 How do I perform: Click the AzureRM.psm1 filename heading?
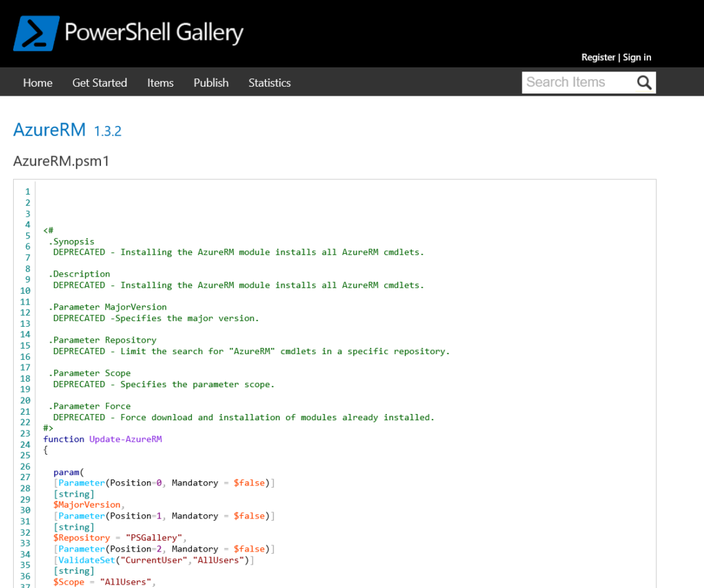(60, 161)
